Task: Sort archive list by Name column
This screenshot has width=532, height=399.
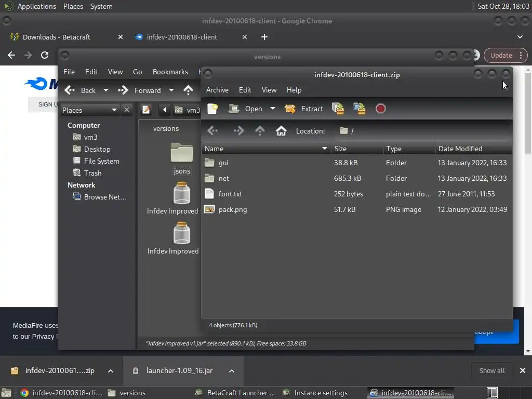Action: click(x=267, y=149)
